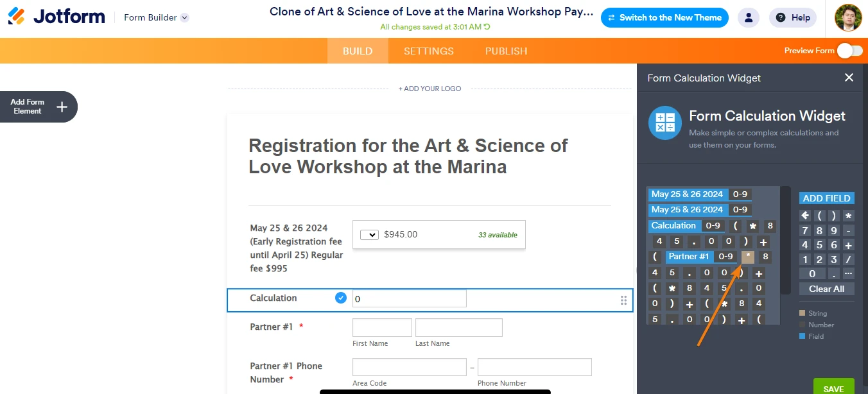Click the blue checkmark beside Calculation label

coord(341,298)
